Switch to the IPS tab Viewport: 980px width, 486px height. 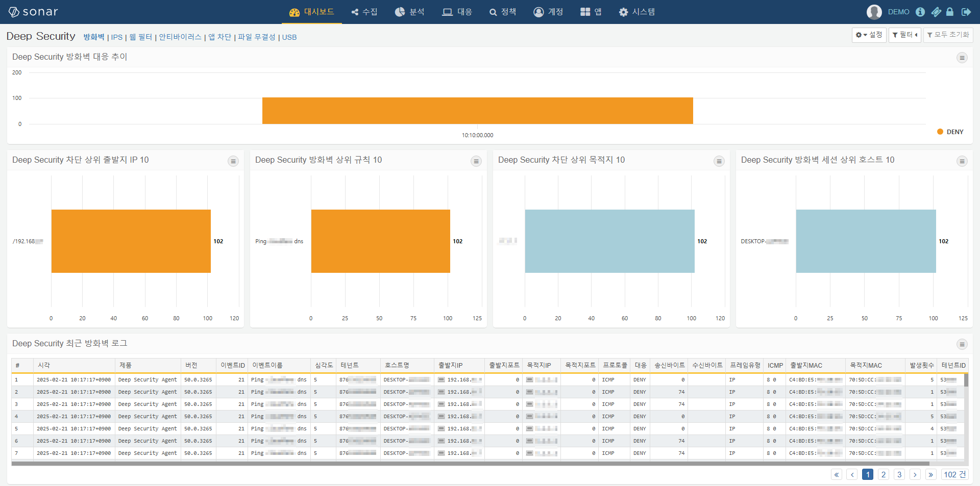[x=117, y=37]
